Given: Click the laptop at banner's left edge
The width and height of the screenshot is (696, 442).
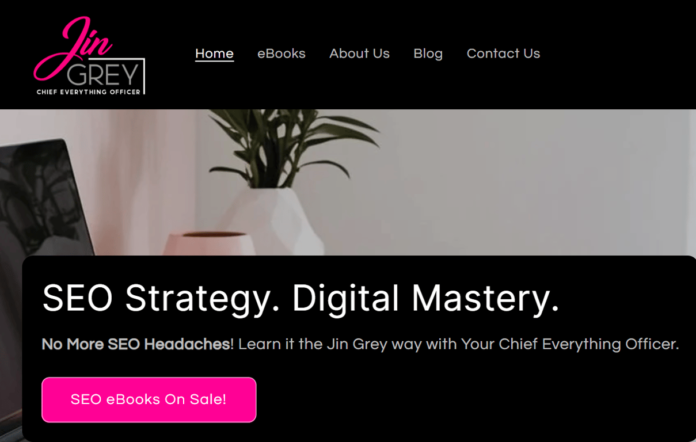Looking at the screenshot, I should pyautogui.click(x=42, y=200).
